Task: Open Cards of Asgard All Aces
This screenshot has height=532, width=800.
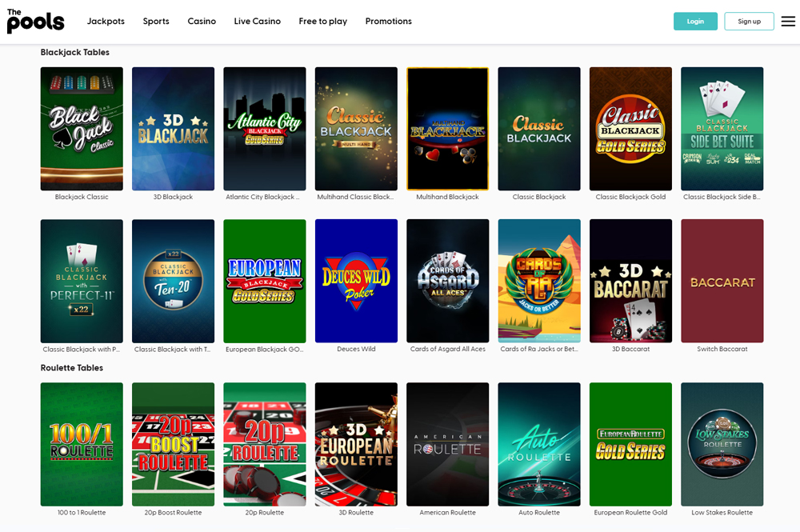Action: pos(447,280)
